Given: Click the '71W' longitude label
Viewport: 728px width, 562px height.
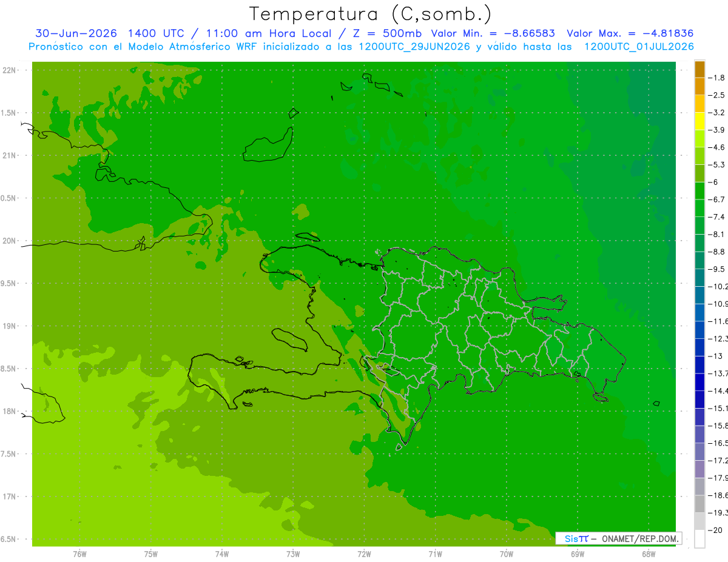Looking at the screenshot, I should click(435, 554).
